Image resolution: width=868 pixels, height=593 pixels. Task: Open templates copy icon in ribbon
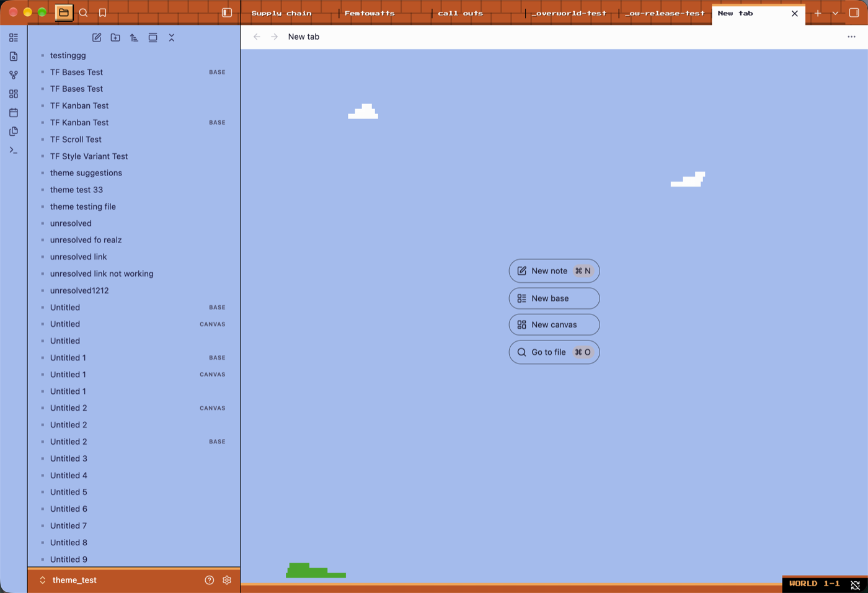[14, 132]
